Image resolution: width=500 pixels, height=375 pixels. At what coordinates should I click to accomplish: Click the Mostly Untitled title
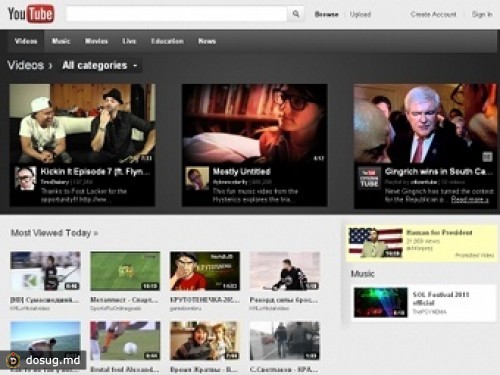242,172
